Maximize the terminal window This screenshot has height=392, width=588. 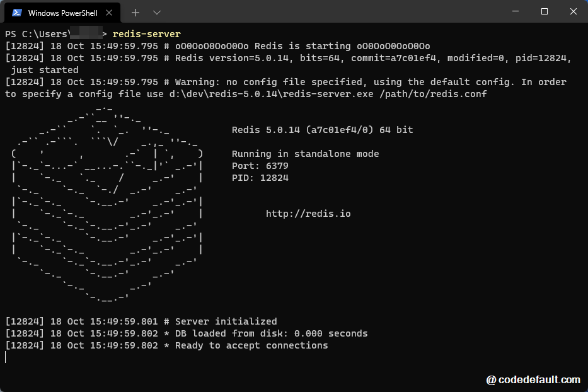[x=545, y=11]
